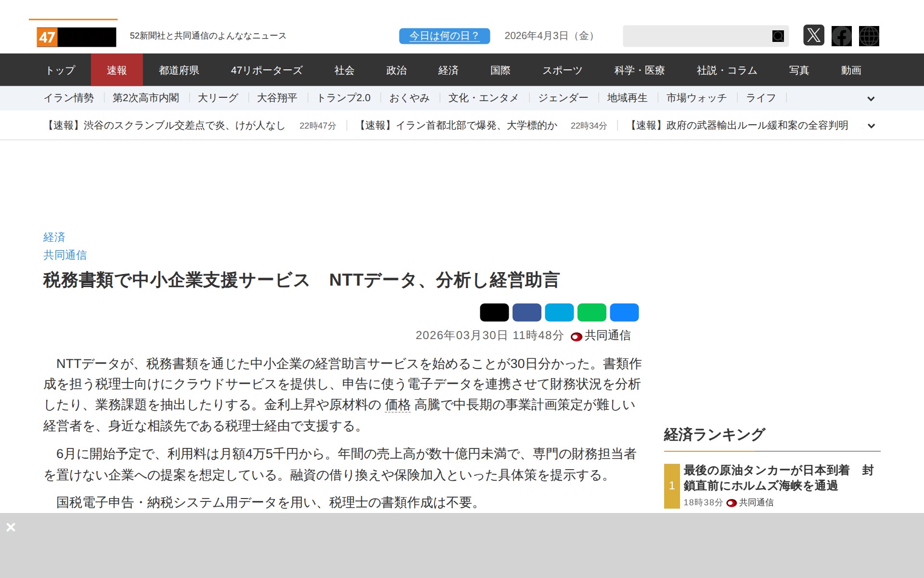Screen dimensions: 924x578
Task: Share article via dark blue Facebook button
Action: click(x=526, y=313)
